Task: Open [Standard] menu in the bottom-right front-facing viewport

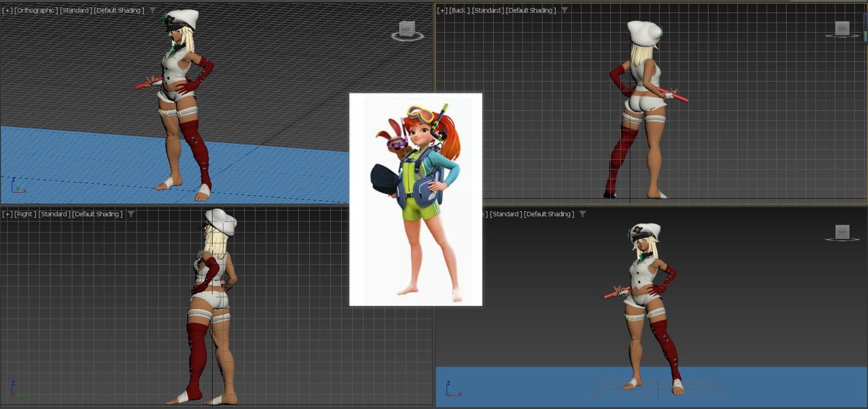Action: click(x=506, y=214)
